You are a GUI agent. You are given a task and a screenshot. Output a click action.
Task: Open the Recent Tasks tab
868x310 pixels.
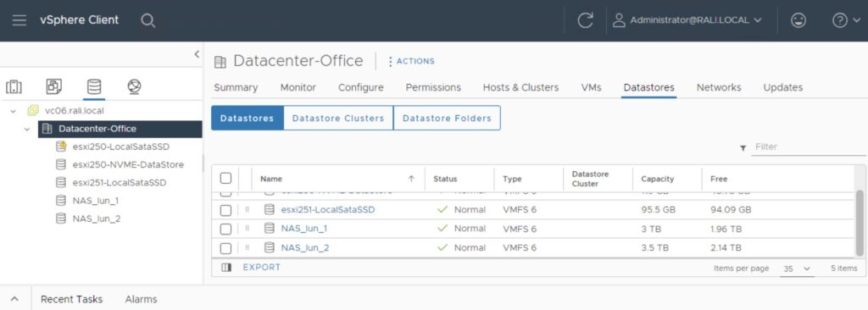coord(71,299)
